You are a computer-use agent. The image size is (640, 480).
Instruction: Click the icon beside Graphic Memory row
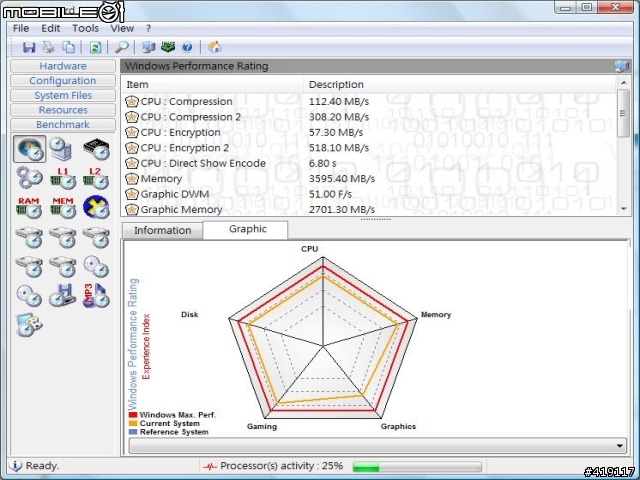click(x=131, y=209)
